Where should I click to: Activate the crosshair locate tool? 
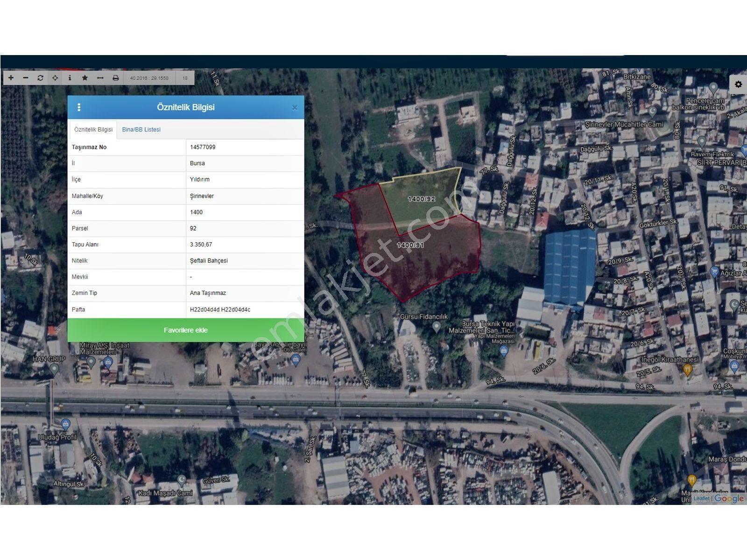pyautogui.click(x=55, y=78)
